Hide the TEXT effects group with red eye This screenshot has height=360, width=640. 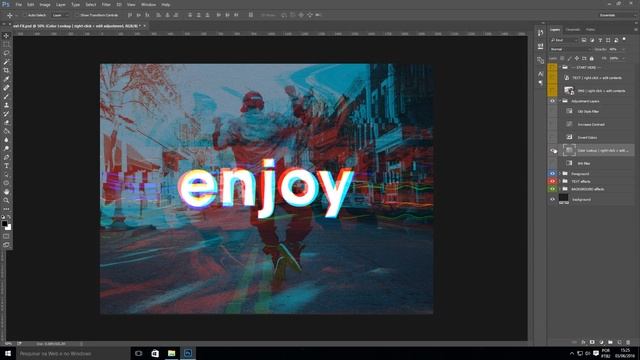552,181
